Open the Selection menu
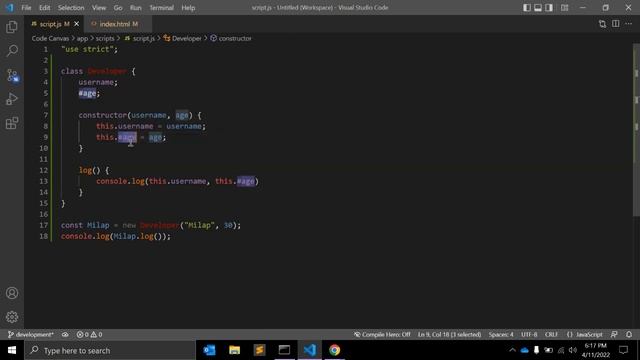Viewport: 640px width, 360px height. [71, 8]
